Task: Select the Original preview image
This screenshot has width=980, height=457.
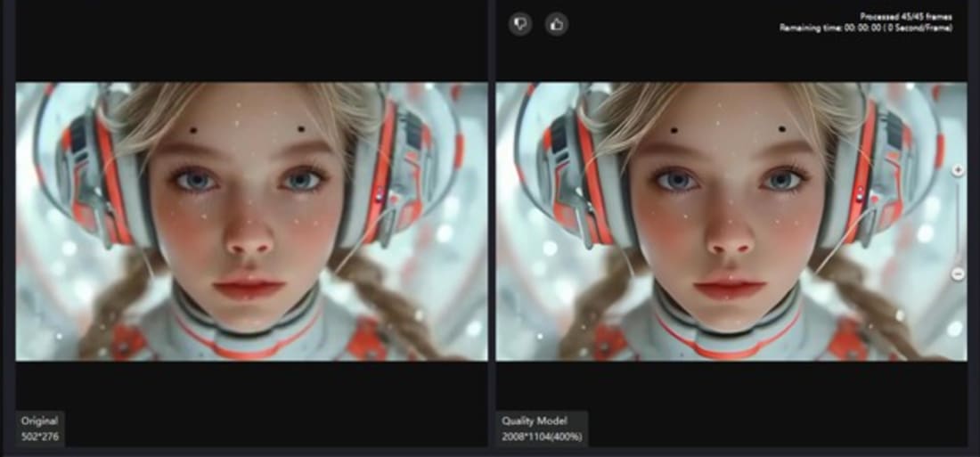Action: [x=251, y=221]
